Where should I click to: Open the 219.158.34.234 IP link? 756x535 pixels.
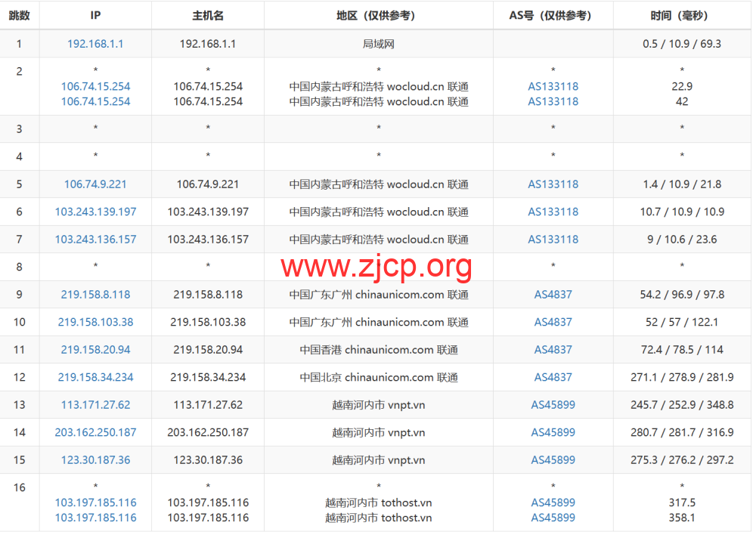[x=95, y=377]
